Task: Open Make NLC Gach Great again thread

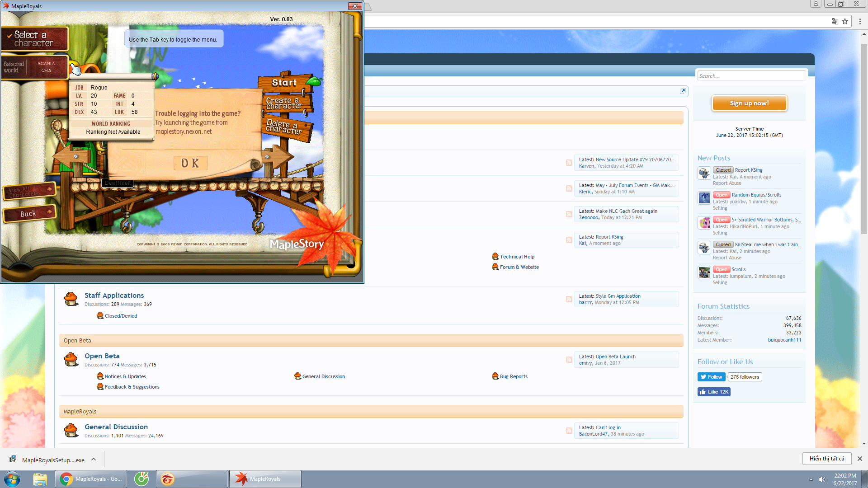Action: pos(627,211)
